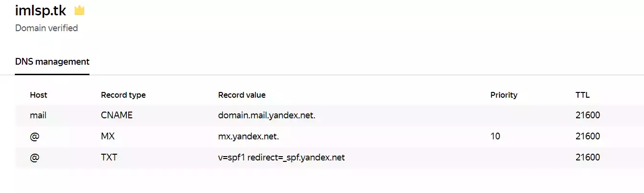The width and height of the screenshot is (644, 193).
Task: Click the Host column header
Action: pos(38,95)
